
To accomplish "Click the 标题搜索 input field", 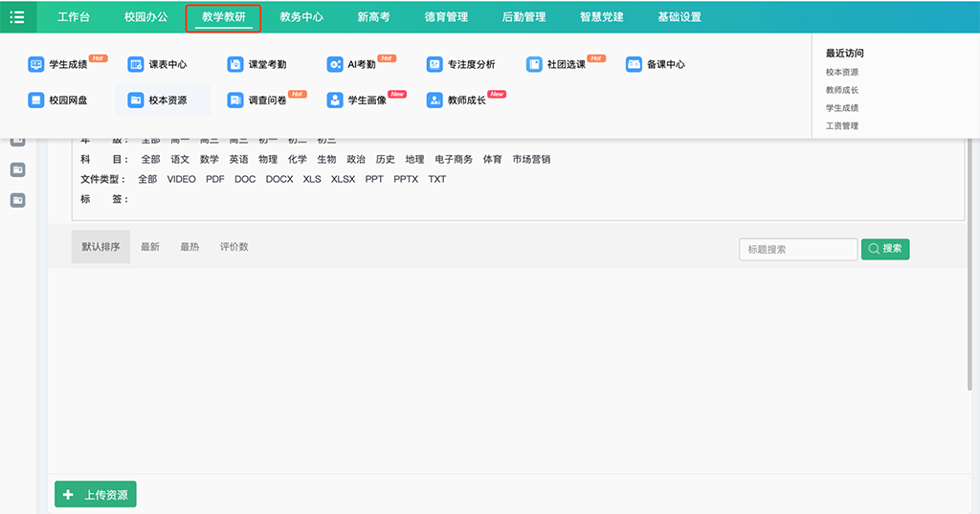I will [x=797, y=249].
